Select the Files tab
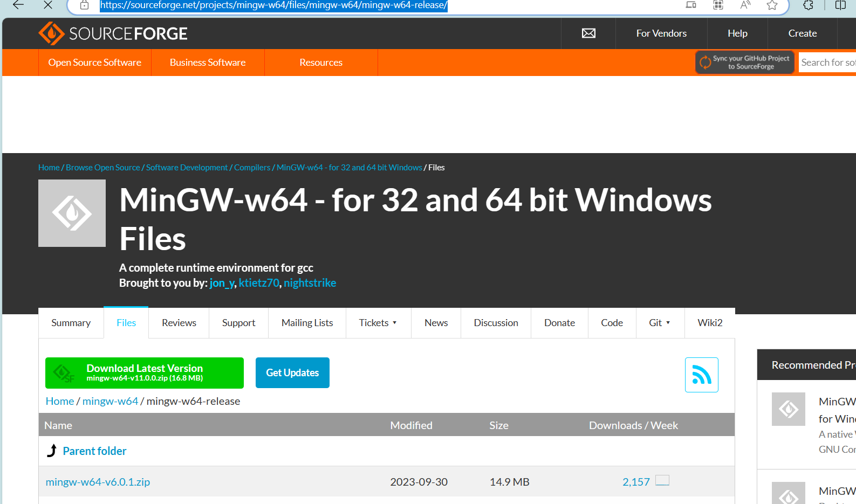This screenshot has height=504, width=856. pos(126,323)
